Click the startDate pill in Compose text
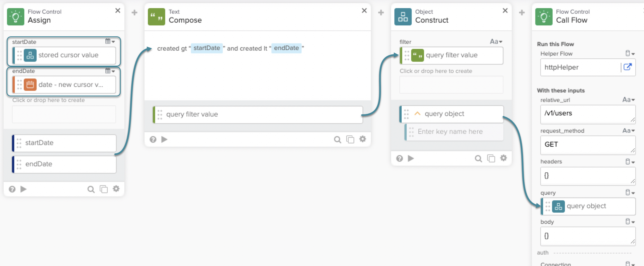 207,48
